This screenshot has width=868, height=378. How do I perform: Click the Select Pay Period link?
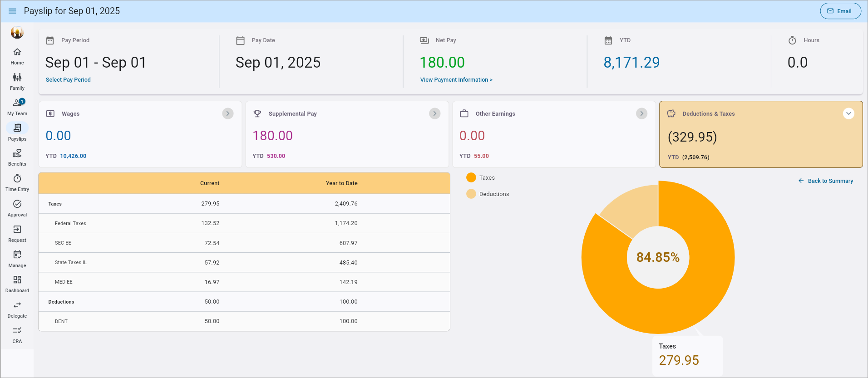(x=68, y=80)
